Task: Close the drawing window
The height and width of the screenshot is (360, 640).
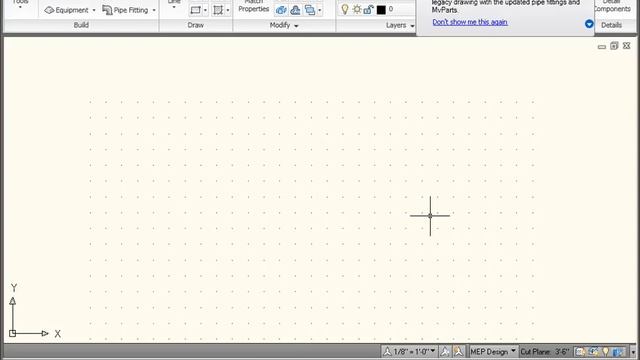Action: tap(627, 46)
